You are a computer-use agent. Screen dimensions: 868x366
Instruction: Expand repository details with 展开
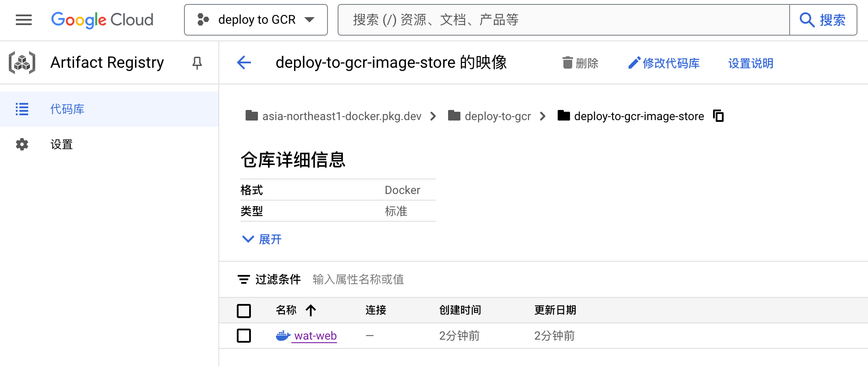pyautogui.click(x=262, y=239)
